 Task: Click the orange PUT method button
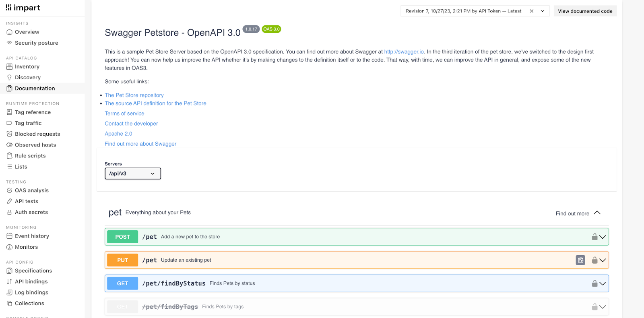(x=123, y=260)
